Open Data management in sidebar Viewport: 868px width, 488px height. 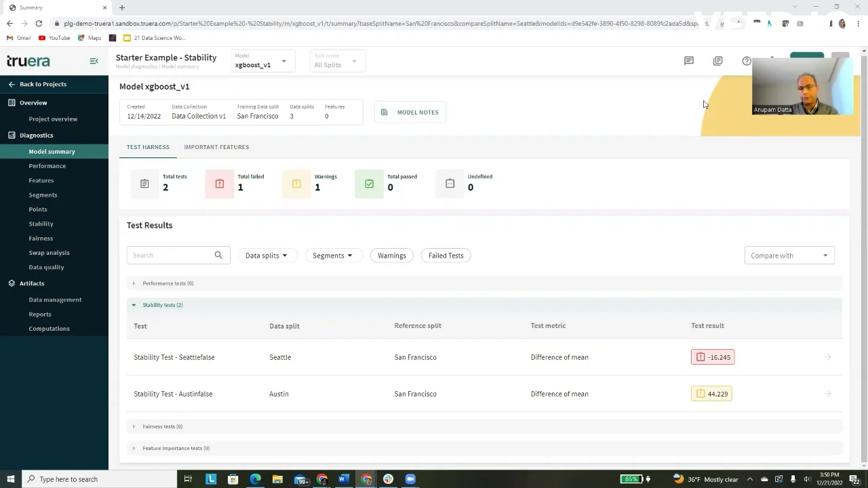click(x=55, y=300)
